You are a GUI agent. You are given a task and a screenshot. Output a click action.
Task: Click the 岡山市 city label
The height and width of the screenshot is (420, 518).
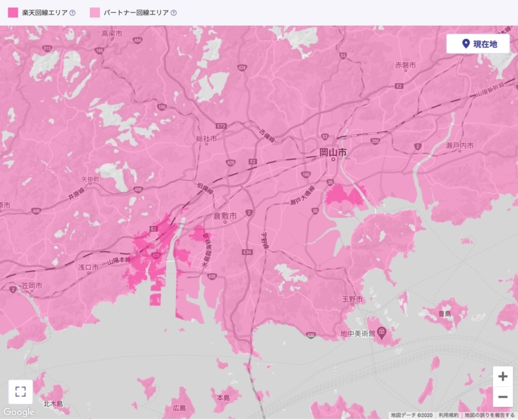coord(333,153)
